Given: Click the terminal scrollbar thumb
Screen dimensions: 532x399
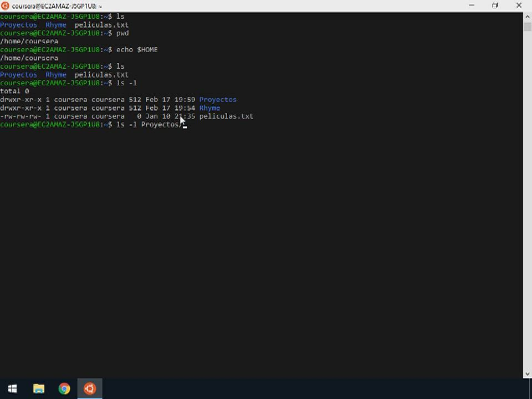Looking at the screenshot, I should pyautogui.click(x=527, y=27).
